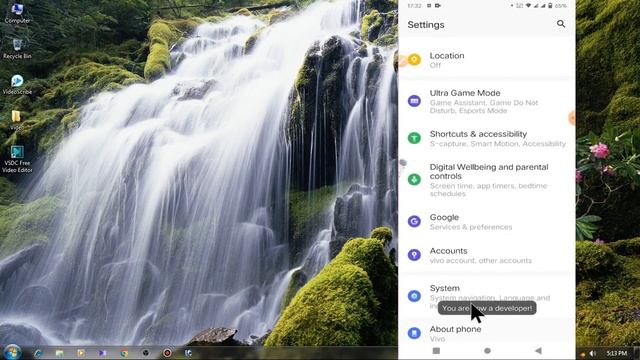Open the Recycle Bin desktop icon
The image size is (640, 360).
click(x=17, y=49)
